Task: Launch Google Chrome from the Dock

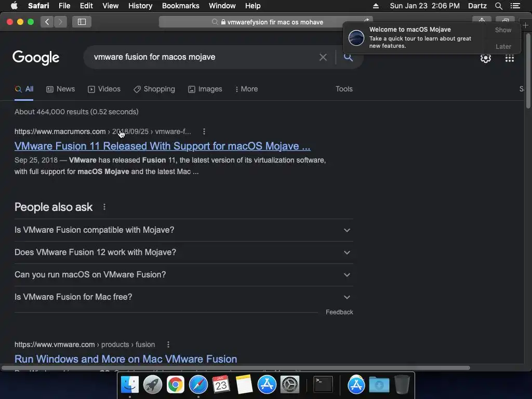Action: point(176,385)
